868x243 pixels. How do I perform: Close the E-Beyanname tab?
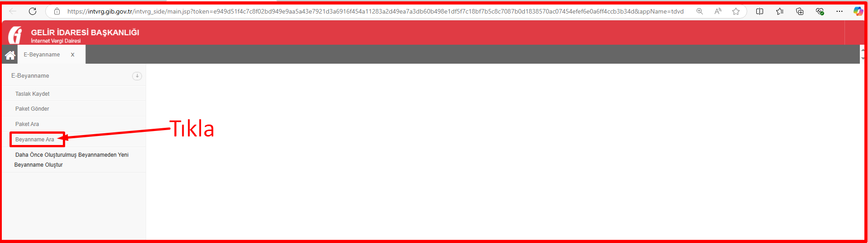(72, 55)
